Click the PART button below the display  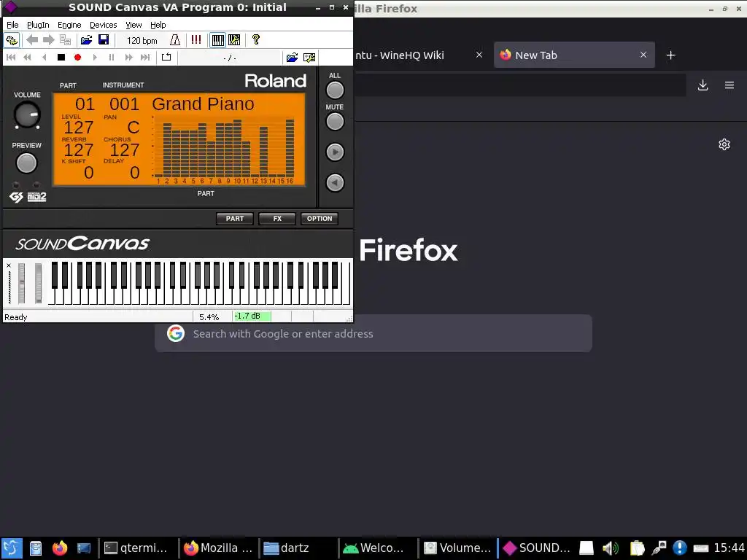(235, 219)
